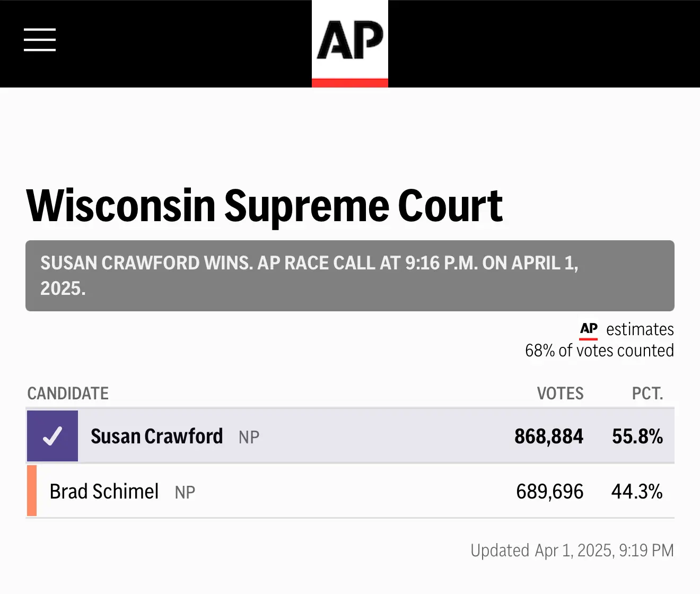700x594 pixels.
Task: Click the Updated Apr 1, 2025 timestamp
Action: point(572,551)
